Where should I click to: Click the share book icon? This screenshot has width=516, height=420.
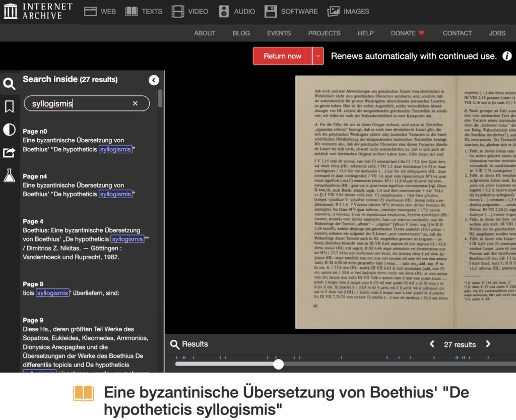pos(9,152)
